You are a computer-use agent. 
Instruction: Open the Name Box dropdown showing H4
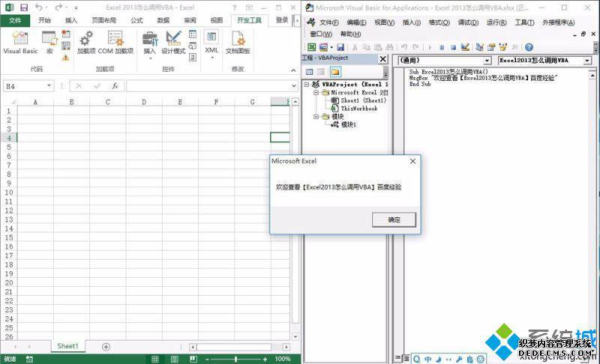coord(49,85)
